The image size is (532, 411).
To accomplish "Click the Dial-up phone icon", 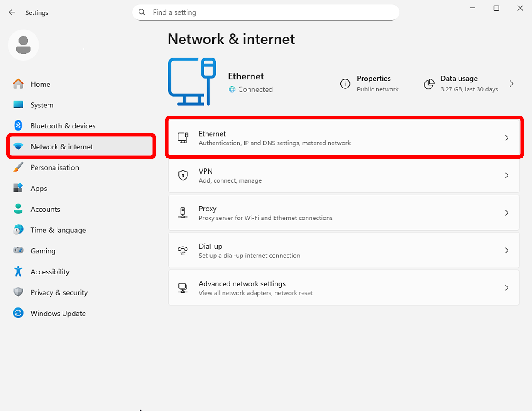I will (x=183, y=250).
